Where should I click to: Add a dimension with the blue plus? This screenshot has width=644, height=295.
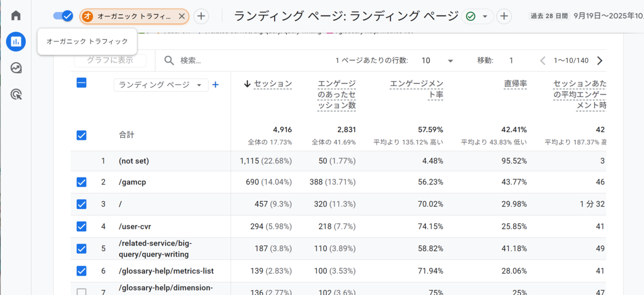click(x=216, y=85)
